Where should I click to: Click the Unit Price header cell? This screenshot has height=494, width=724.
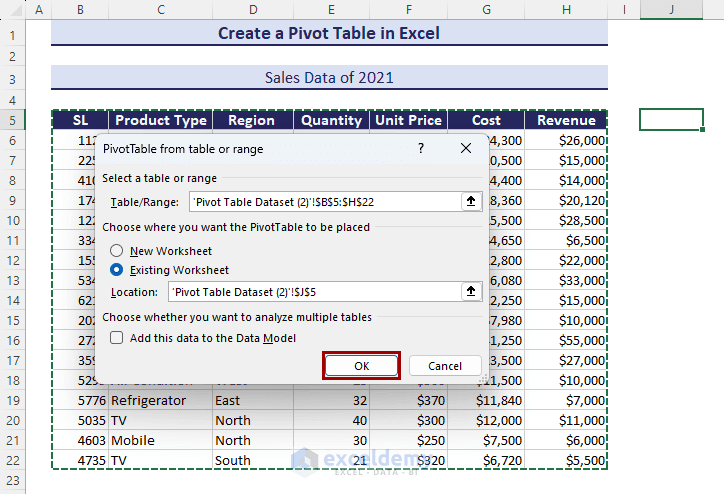[409, 120]
